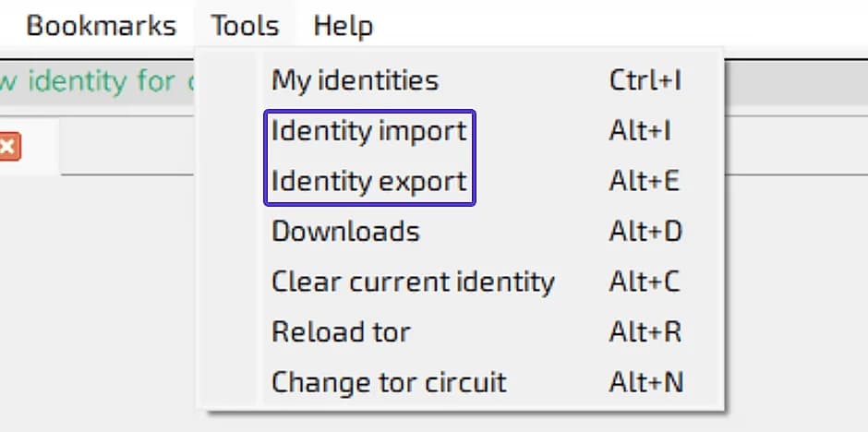The image size is (868, 432).
Task: Click the Tools menu in the menu bar
Action: [245, 26]
